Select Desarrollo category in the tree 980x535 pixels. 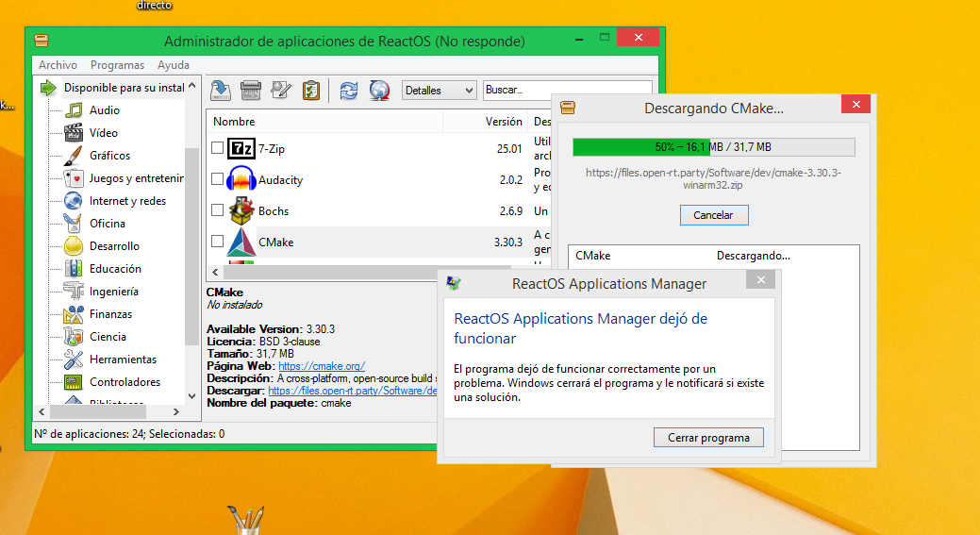click(114, 246)
